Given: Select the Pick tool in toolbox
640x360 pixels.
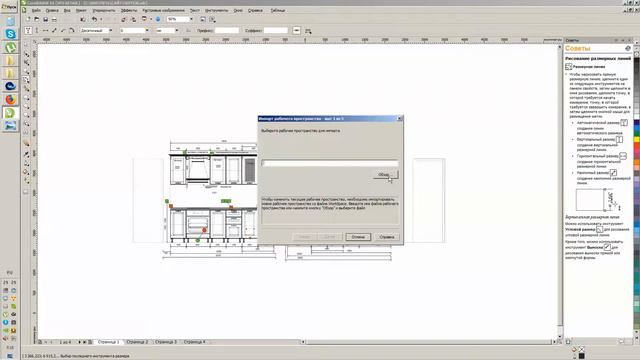Looking at the screenshot, I should 27,45.
